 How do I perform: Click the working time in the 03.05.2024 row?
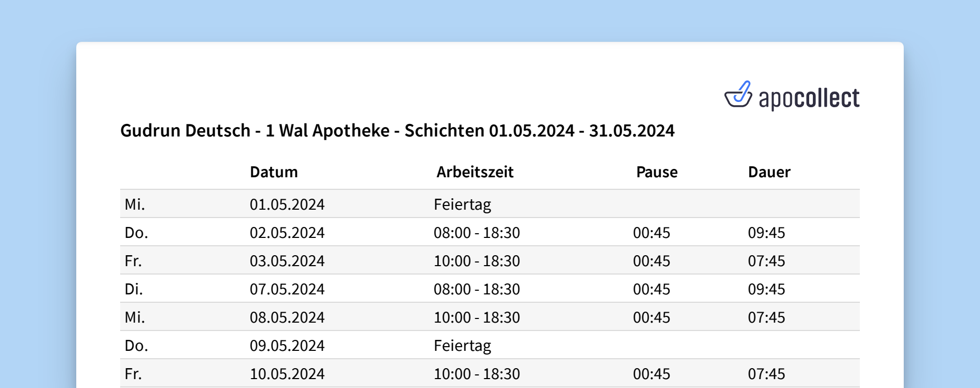point(476,261)
